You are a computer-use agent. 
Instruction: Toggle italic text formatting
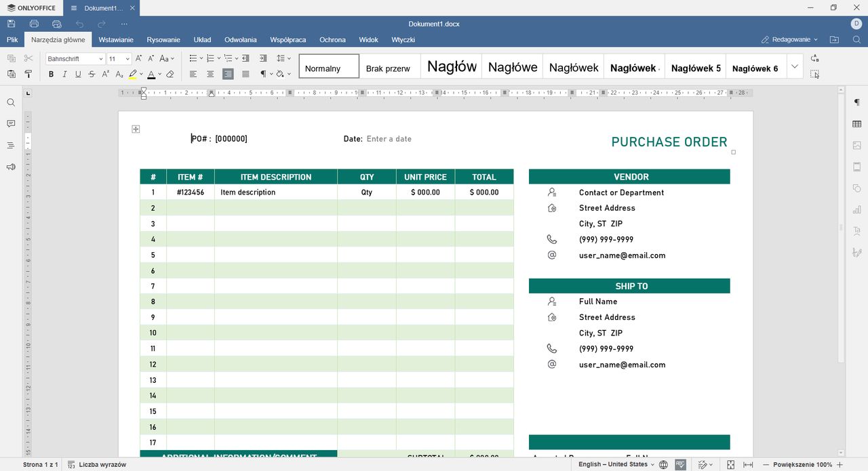pyautogui.click(x=64, y=75)
